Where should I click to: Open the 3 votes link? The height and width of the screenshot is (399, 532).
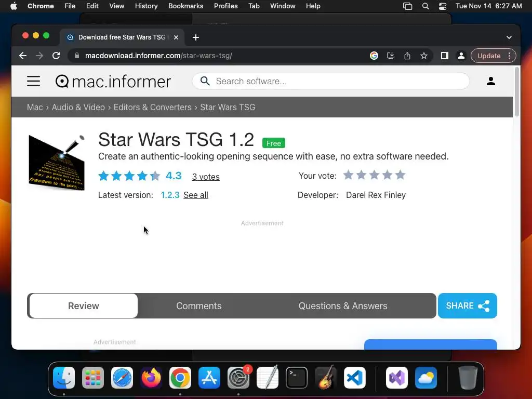[x=206, y=177]
